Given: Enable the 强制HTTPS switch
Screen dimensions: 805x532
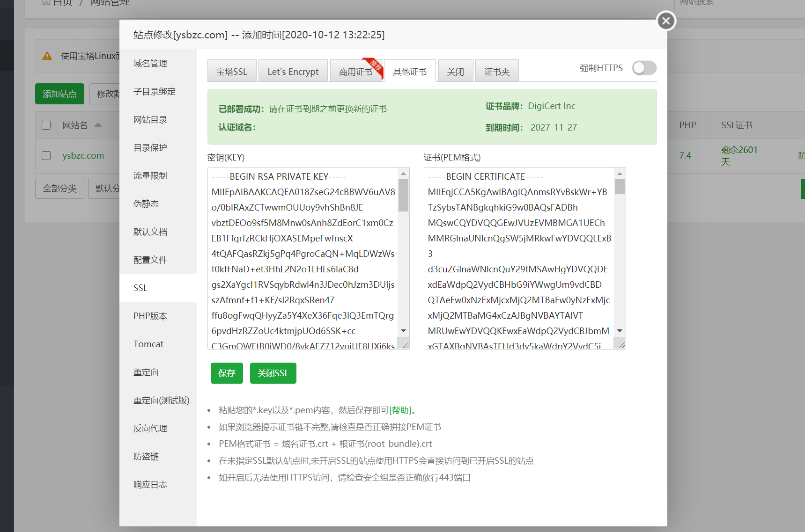Looking at the screenshot, I should [x=644, y=68].
